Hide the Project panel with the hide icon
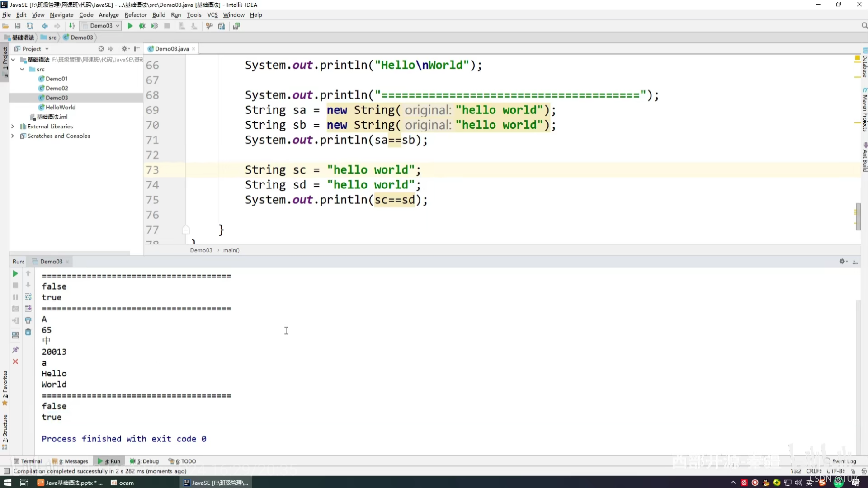 137,49
